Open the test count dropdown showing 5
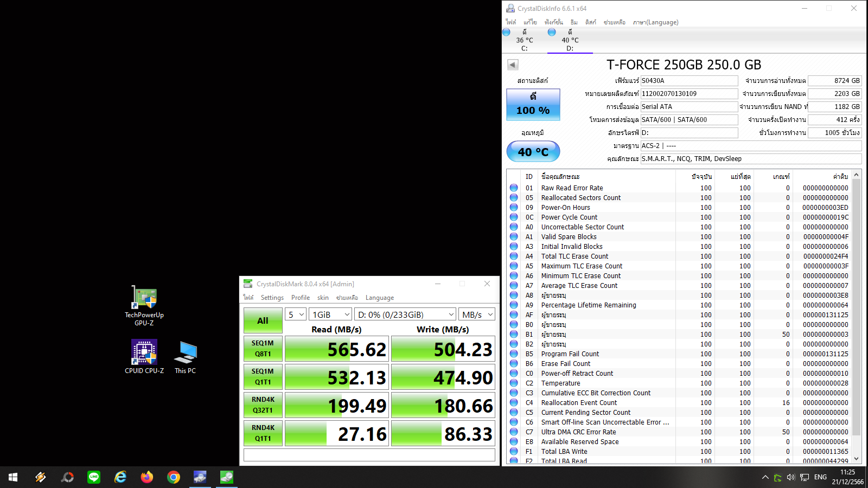Image resolution: width=868 pixels, height=488 pixels. (296, 314)
